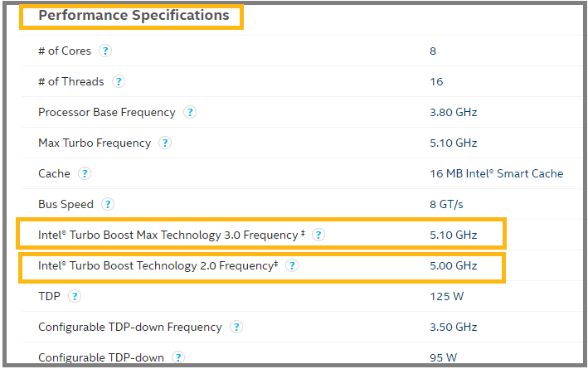Click help icon next to # of Cores
The height and width of the screenshot is (369, 588).
pyautogui.click(x=105, y=51)
